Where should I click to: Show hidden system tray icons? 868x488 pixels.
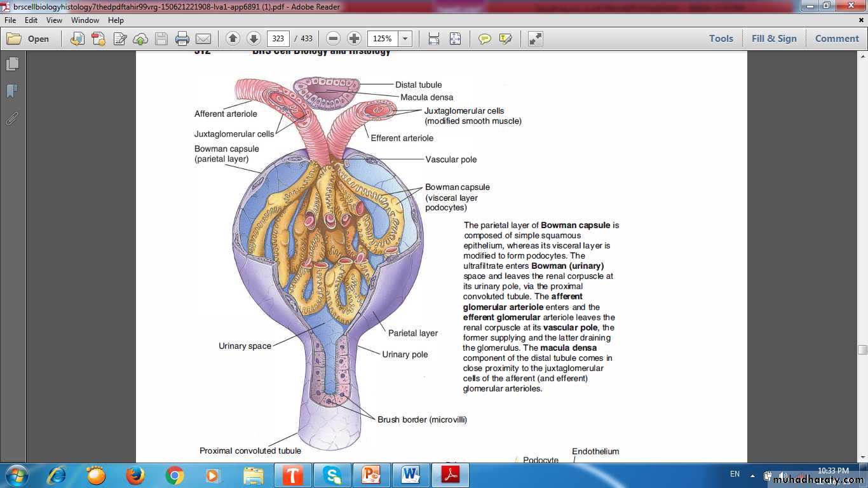point(752,475)
